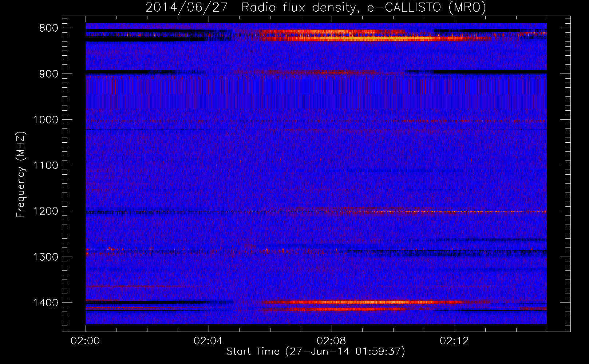589x364 pixels.
Task: Click the 1000 frequency tick label
Action: point(46,120)
